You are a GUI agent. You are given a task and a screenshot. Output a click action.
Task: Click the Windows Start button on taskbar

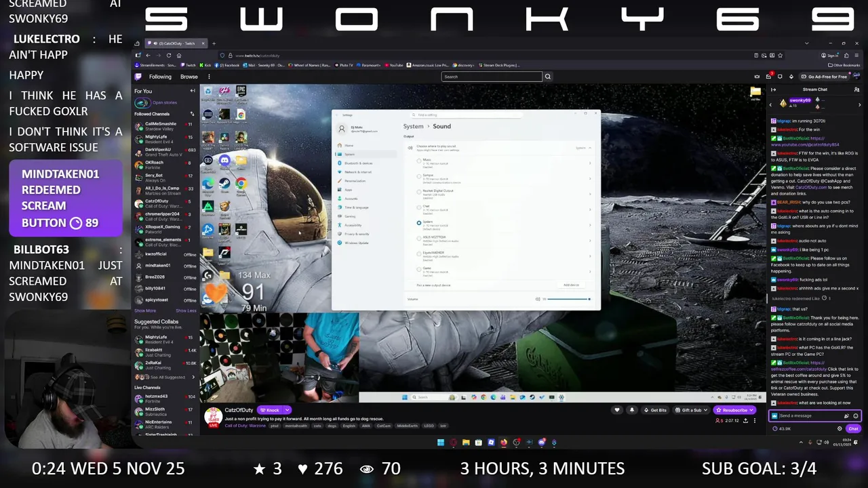(441, 443)
